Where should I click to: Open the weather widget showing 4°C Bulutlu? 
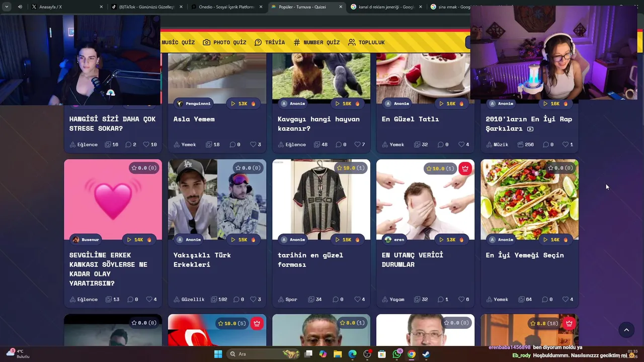click(18, 353)
